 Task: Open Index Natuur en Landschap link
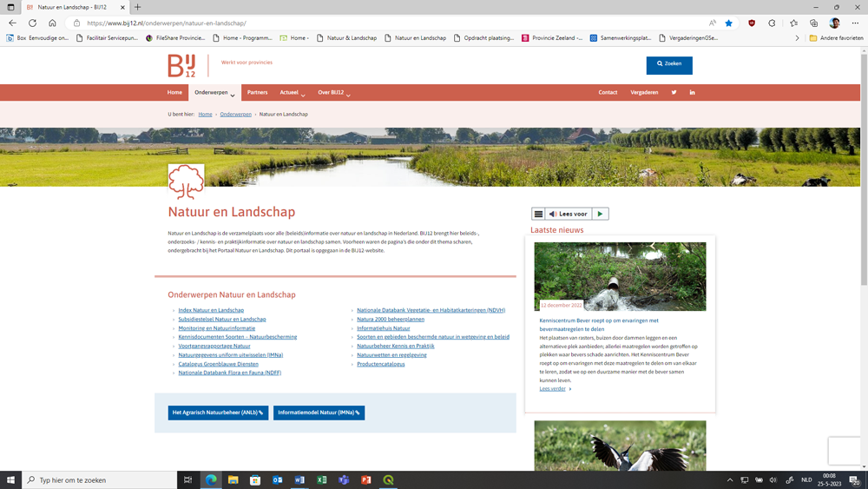click(211, 310)
